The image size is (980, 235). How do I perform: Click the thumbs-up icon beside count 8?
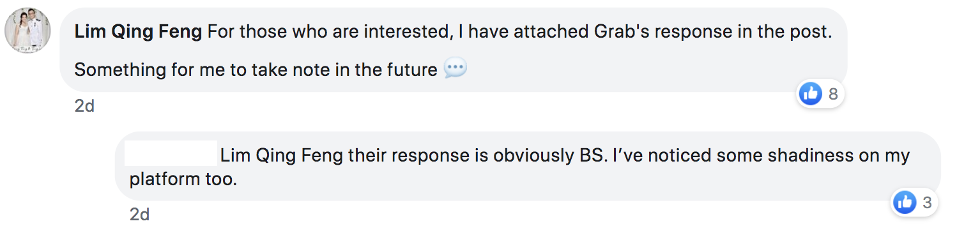pos(811,94)
